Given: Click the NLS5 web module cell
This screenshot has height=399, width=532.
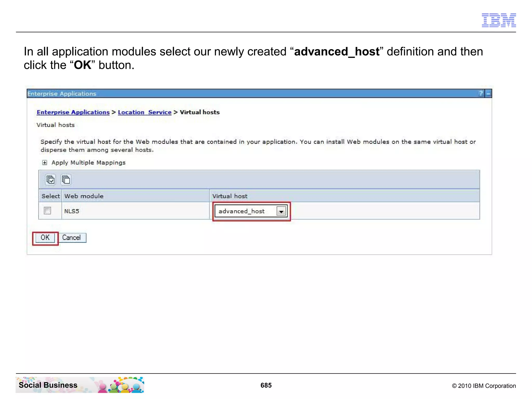Looking at the screenshot, I should coord(136,211).
